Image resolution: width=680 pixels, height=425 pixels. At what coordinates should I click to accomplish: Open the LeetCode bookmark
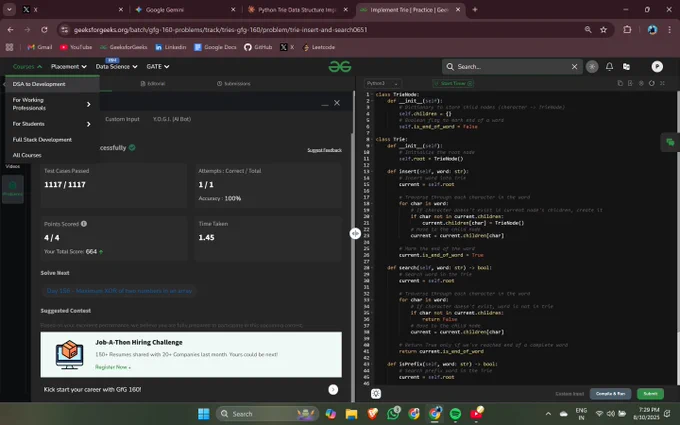[319, 47]
